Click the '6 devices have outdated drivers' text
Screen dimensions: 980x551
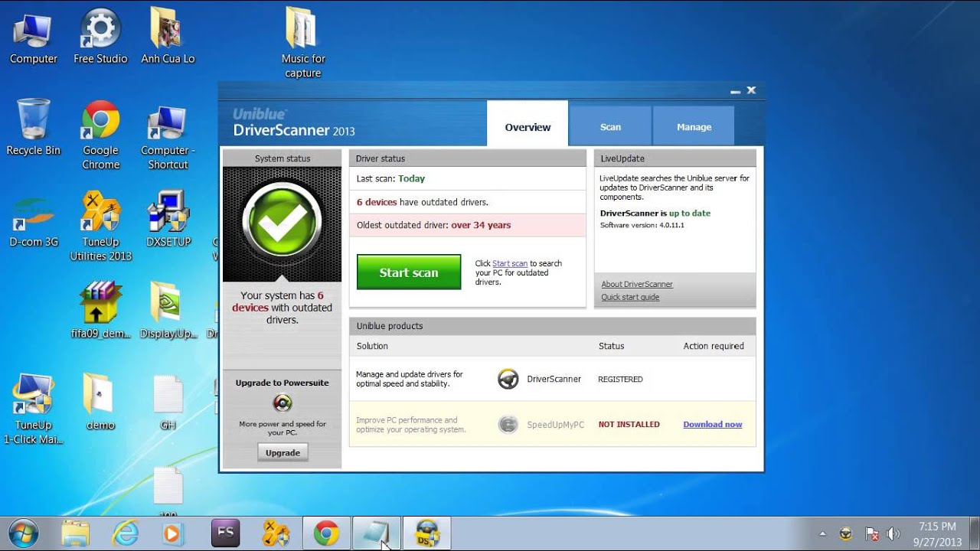coord(423,202)
